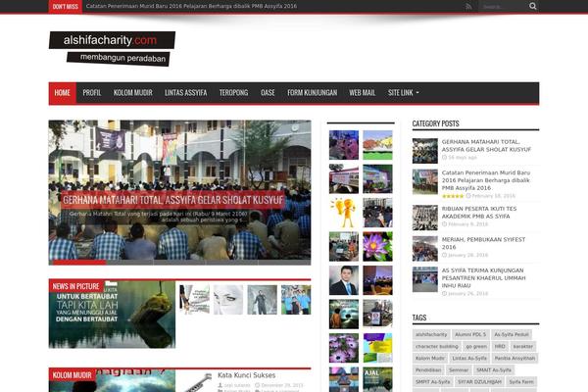Open thumbnail beside Ribuan Peserta post
This screenshot has width=588, height=392.
click(x=425, y=218)
